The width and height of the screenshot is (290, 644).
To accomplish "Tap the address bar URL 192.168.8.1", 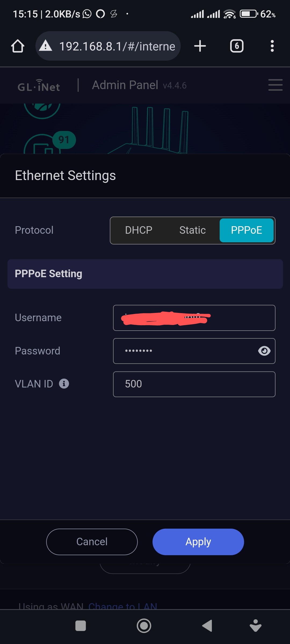I will [117, 46].
